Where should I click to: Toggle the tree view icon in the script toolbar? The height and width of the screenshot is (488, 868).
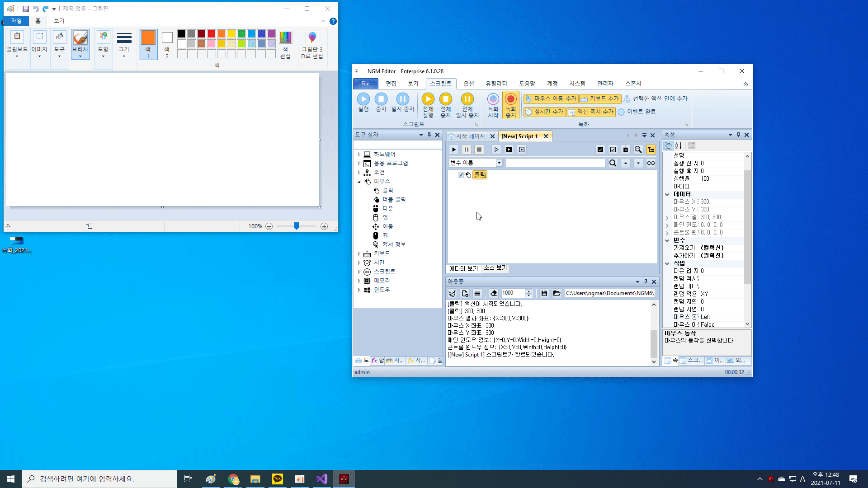tap(651, 150)
